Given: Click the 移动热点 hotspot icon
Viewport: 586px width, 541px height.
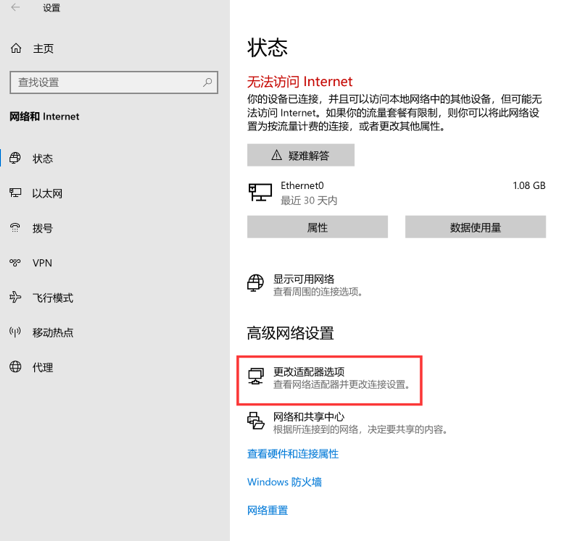Looking at the screenshot, I should click(15, 332).
